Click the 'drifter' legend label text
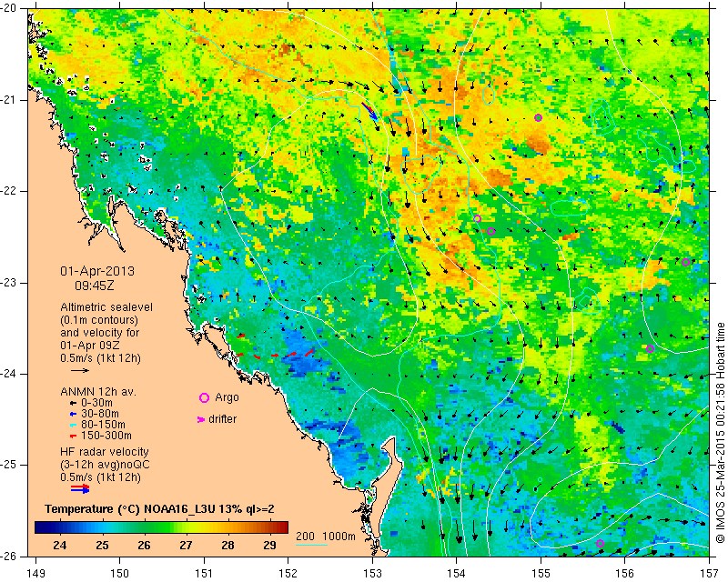The height and width of the screenshot is (582, 728). (222, 419)
